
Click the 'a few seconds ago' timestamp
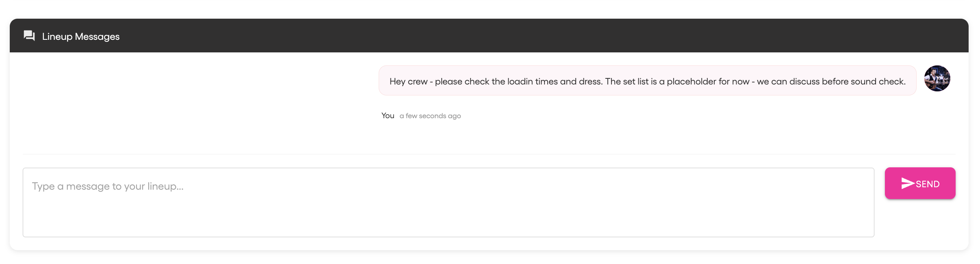tap(430, 116)
